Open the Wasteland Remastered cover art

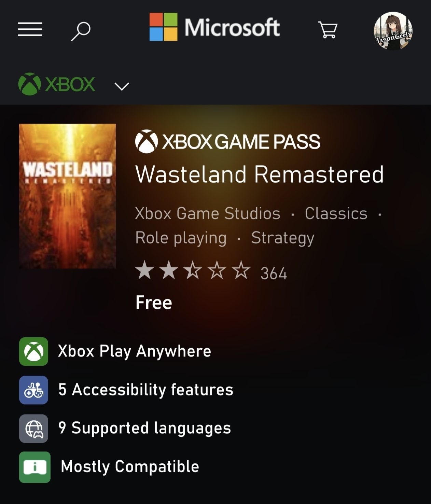point(68,196)
